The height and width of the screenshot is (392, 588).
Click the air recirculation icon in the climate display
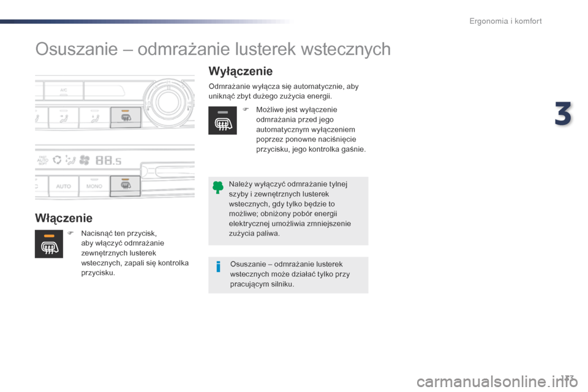point(57,160)
